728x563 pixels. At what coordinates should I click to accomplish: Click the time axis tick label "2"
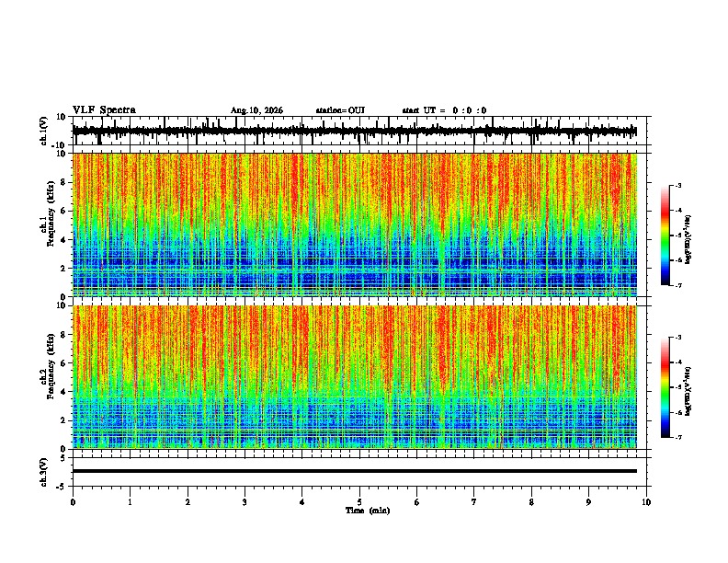coord(188,502)
